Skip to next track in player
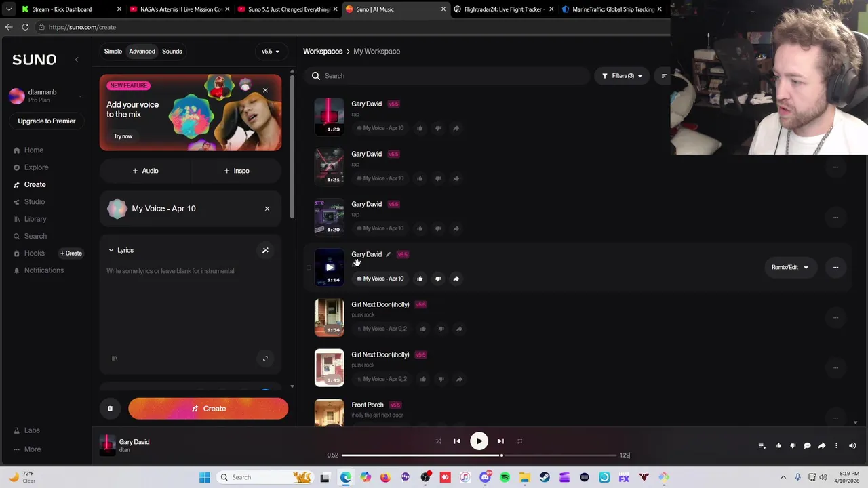This screenshot has height=488, width=868. tap(500, 441)
